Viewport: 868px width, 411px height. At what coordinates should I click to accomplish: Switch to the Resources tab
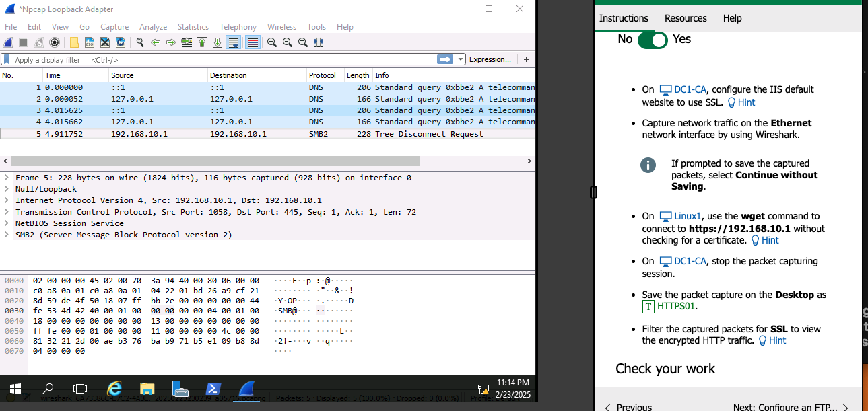coord(685,18)
